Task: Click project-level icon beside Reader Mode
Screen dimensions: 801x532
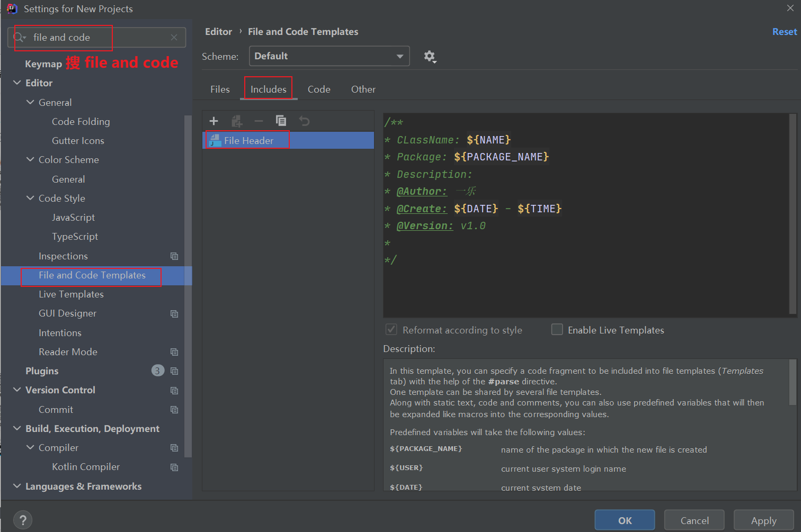Action: pos(174,352)
